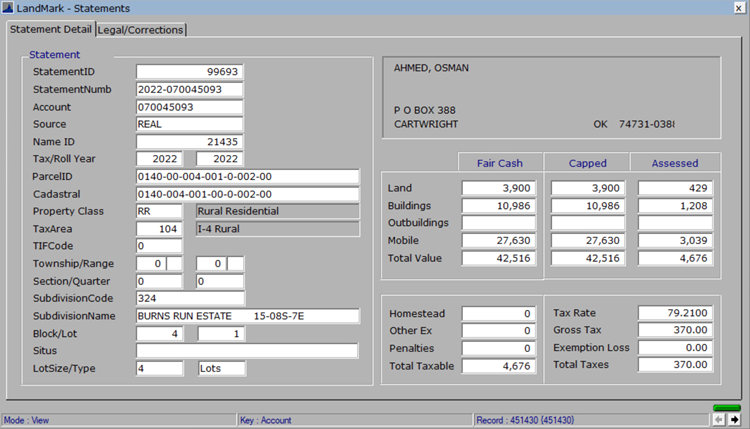This screenshot has height=429, width=750.
Task: Click the Rural Residential description field
Action: tap(278, 211)
